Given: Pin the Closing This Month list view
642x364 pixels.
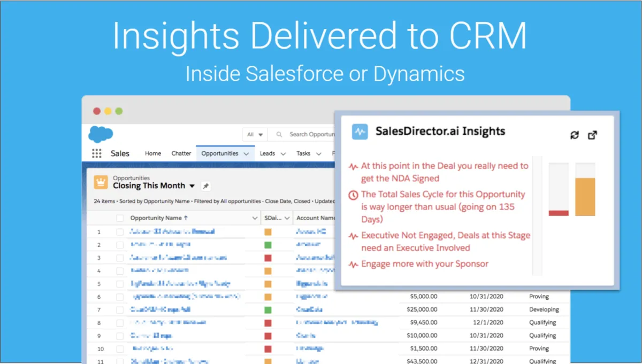Looking at the screenshot, I should coord(206,186).
